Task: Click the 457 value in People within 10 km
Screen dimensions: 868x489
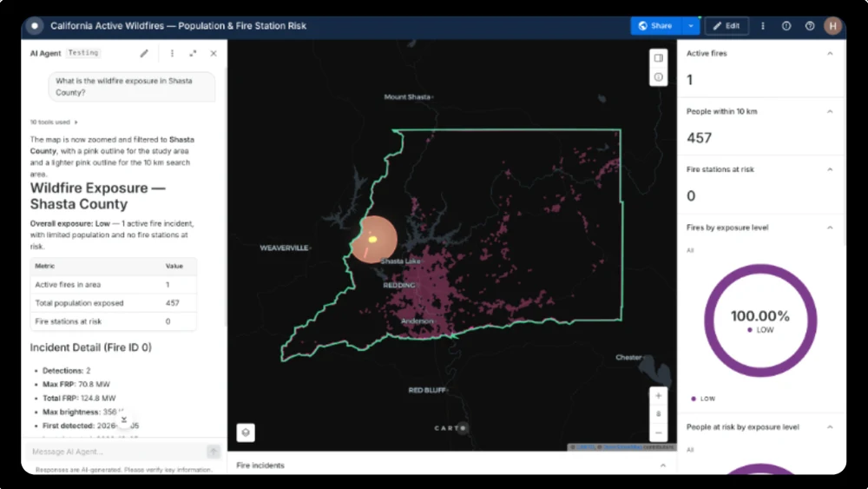Action: (x=699, y=138)
